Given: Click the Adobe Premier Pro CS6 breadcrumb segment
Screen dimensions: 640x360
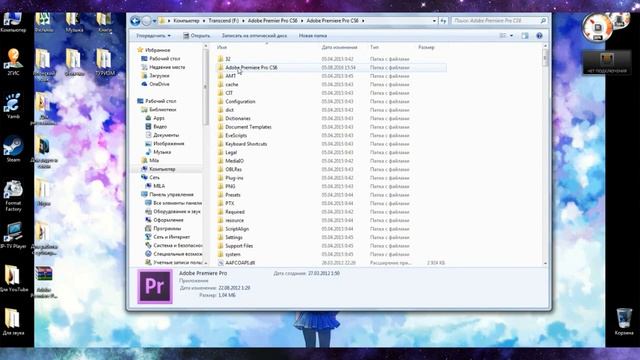Looking at the screenshot, I should (x=272, y=20).
